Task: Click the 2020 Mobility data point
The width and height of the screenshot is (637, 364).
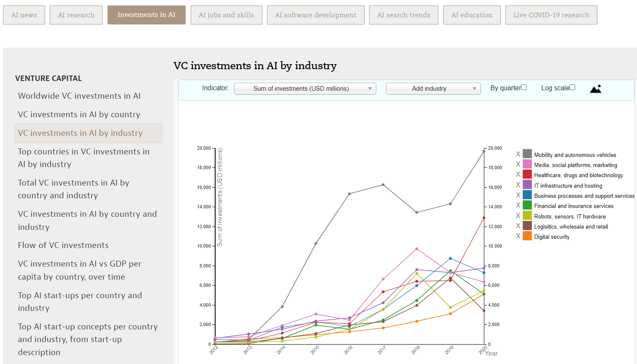Action: point(484,151)
